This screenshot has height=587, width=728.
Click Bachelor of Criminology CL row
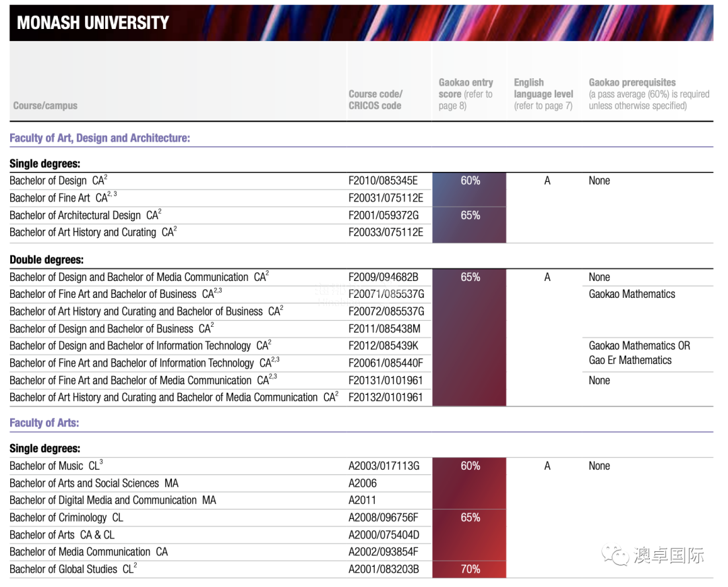click(66, 518)
